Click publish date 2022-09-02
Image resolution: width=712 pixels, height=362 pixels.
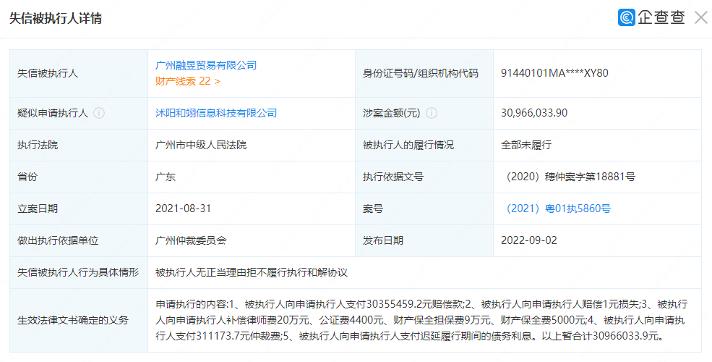point(529,240)
